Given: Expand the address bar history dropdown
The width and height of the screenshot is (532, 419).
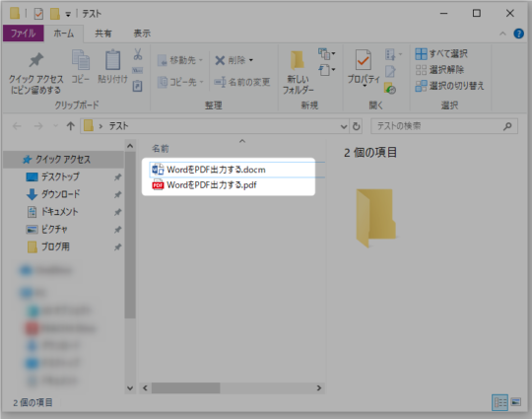Looking at the screenshot, I should (x=344, y=126).
